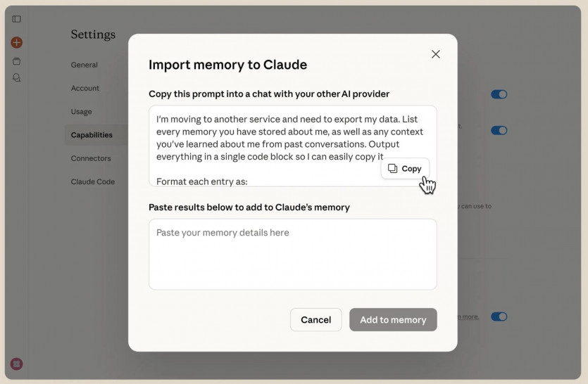Viewport: 588px width, 384px height.
Task: Click the Copy prompt button
Action: [x=405, y=169]
